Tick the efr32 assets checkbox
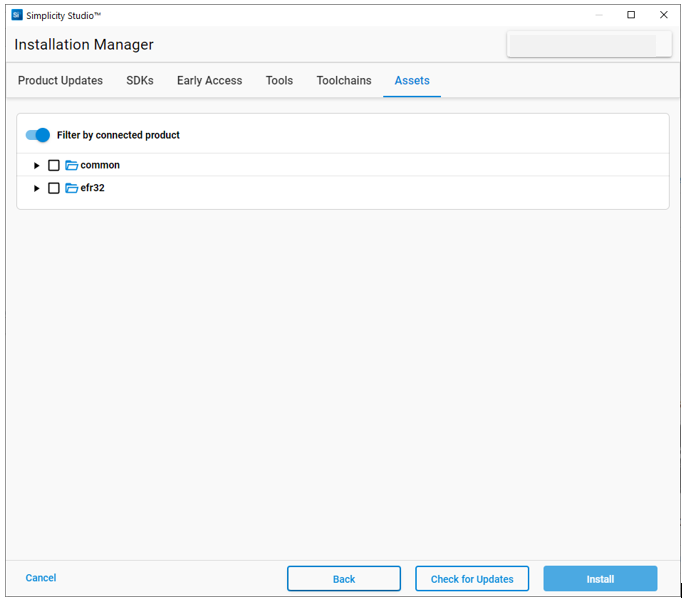The width and height of the screenshot is (684, 600). point(54,188)
